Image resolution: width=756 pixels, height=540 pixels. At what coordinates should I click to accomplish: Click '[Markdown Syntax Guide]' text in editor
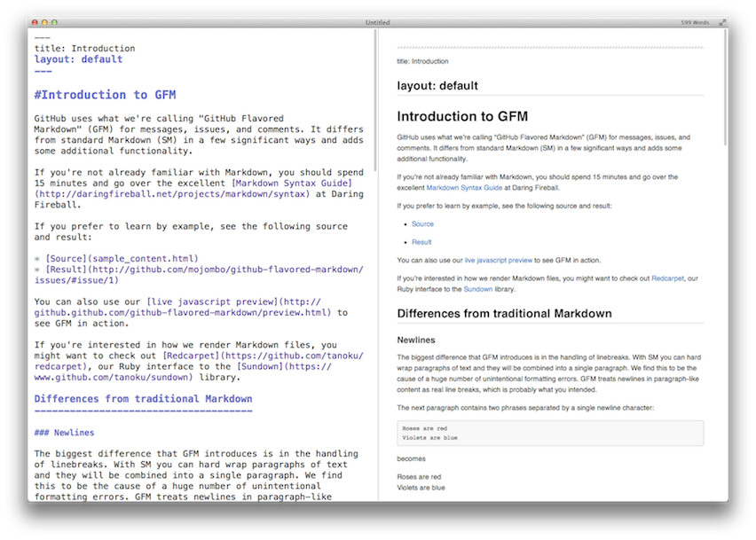tap(292, 183)
